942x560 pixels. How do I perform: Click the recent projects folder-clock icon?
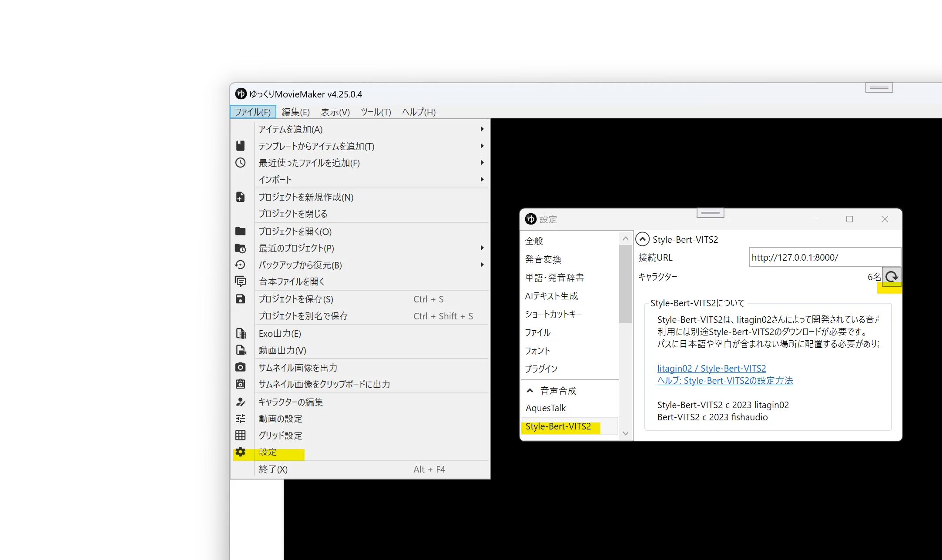point(240,248)
